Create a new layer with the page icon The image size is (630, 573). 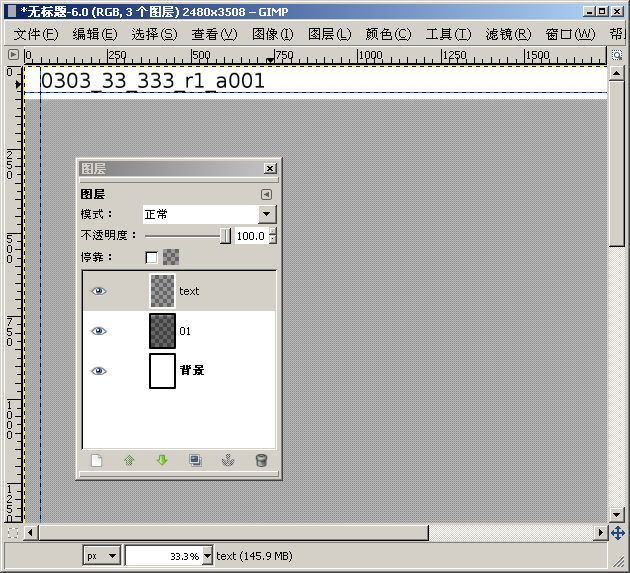pos(96,460)
